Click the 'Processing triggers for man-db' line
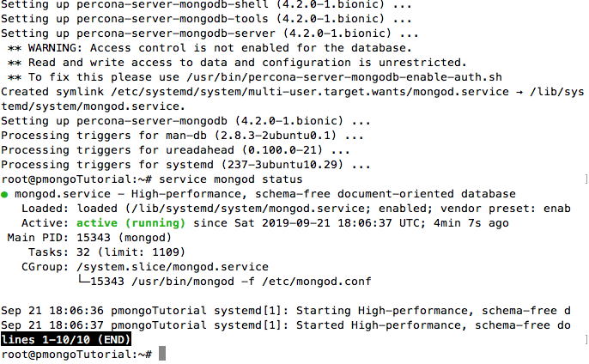Screen dimensions: 589x364 [182, 136]
